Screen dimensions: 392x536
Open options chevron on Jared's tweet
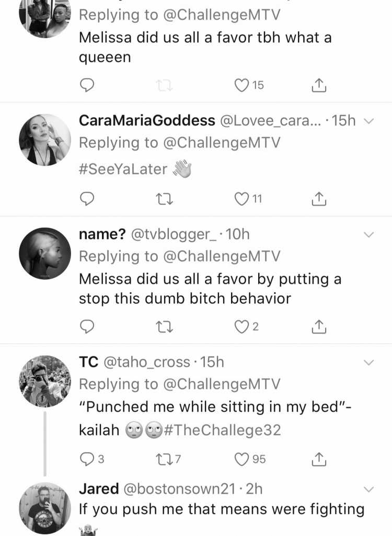pos(369,489)
